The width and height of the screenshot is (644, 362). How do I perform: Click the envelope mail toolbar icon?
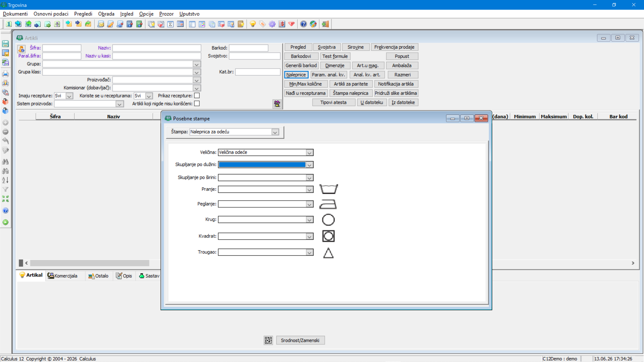[x=101, y=24]
